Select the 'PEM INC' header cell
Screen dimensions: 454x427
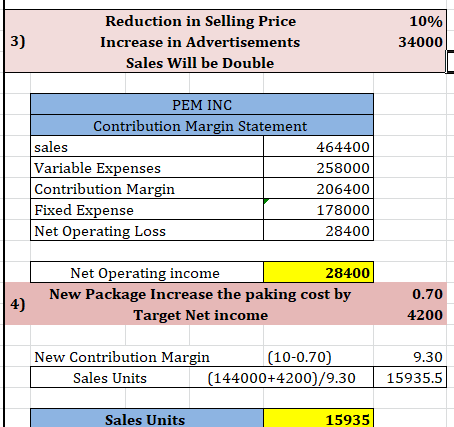pyautogui.click(x=202, y=105)
